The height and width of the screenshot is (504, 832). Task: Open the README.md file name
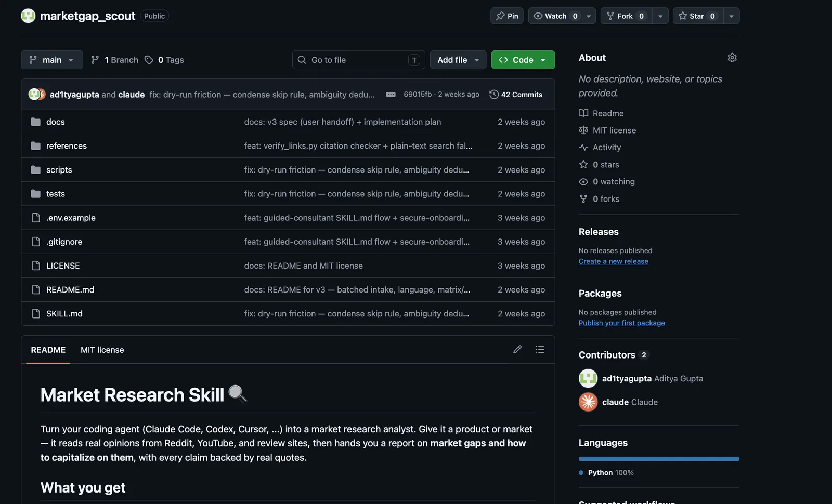70,289
